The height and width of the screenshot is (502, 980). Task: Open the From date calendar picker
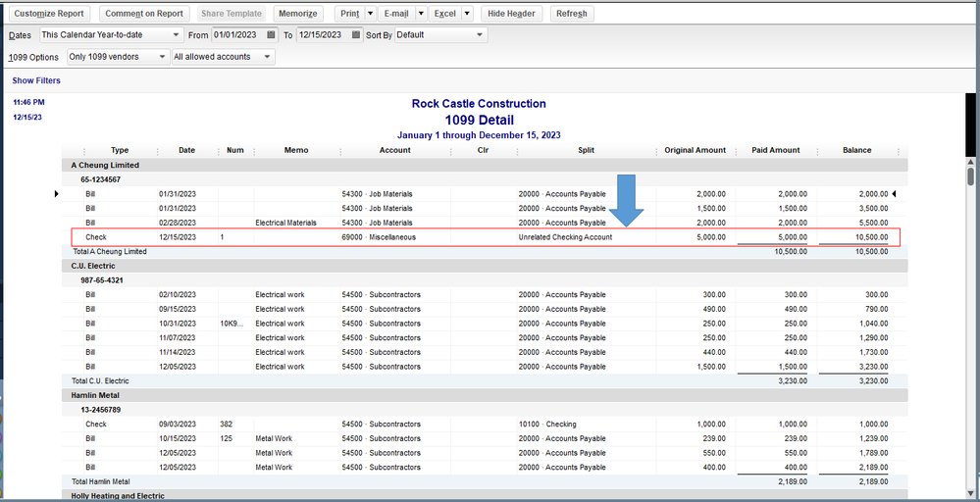point(271,35)
